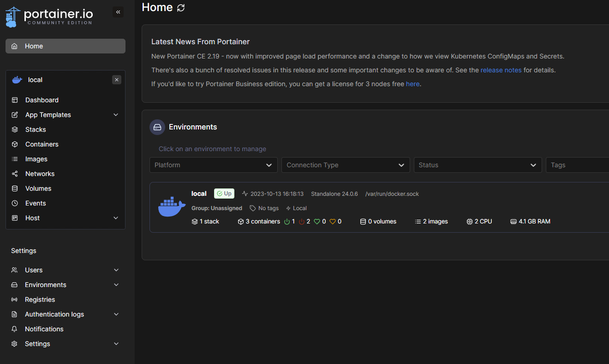Expand App Templates submenu
The height and width of the screenshot is (364, 609).
116,115
